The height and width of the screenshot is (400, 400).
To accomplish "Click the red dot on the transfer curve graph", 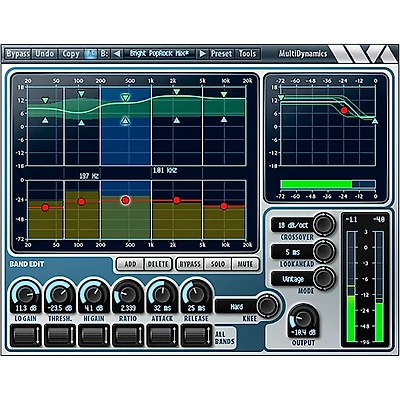I will coord(344,110).
